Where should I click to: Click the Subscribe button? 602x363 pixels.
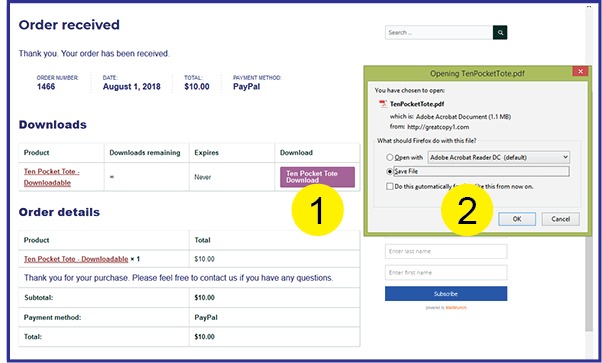click(x=446, y=293)
